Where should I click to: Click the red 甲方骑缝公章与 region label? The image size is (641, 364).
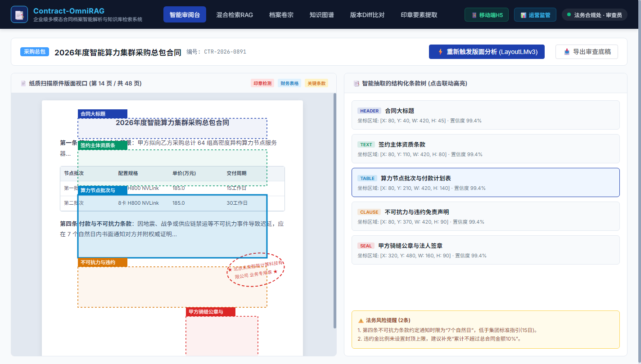click(x=211, y=312)
